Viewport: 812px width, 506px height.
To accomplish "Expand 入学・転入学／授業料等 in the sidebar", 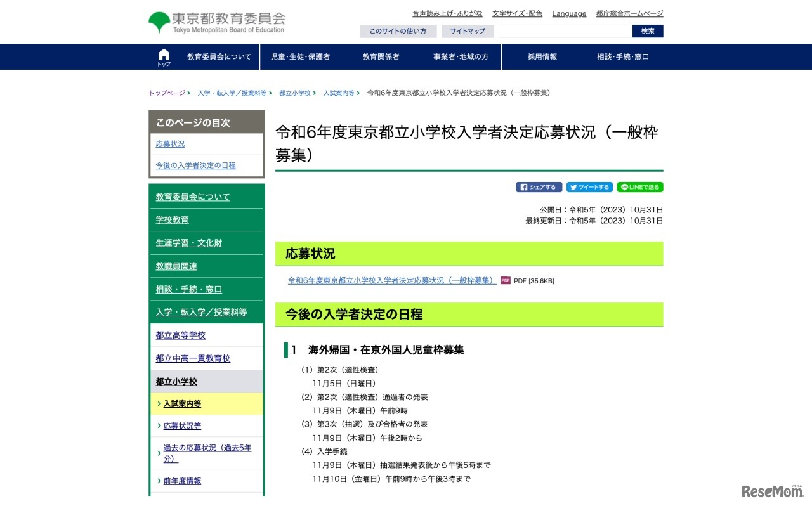I will tap(201, 312).
